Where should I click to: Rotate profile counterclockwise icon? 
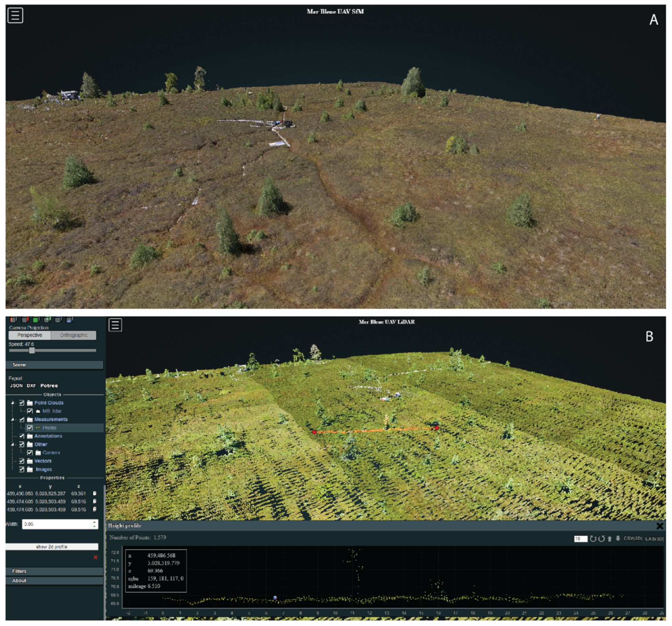pos(601,539)
